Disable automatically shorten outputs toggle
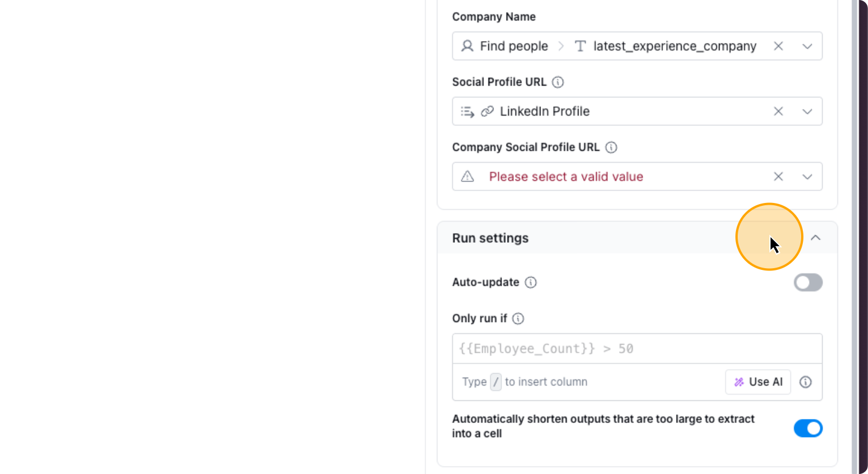Viewport: 868px width, 474px height. point(808,428)
